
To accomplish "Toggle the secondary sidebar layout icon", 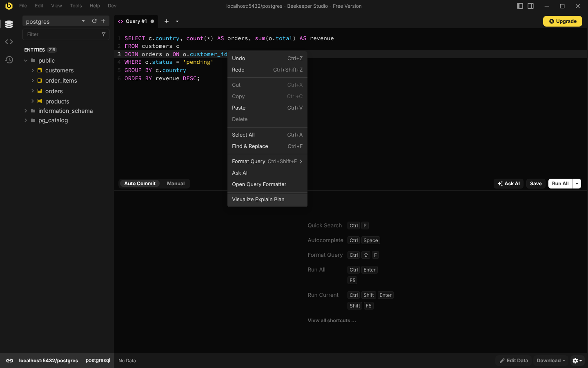I will (x=530, y=6).
